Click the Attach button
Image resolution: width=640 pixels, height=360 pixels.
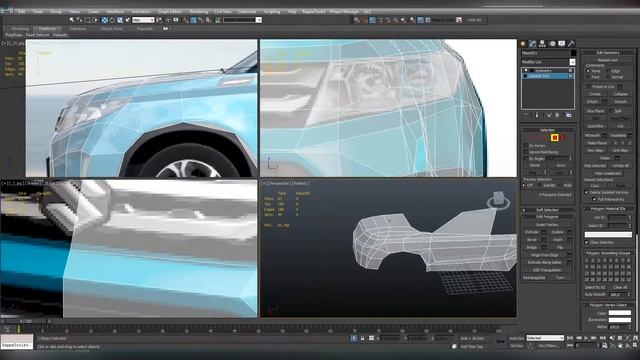[593, 102]
